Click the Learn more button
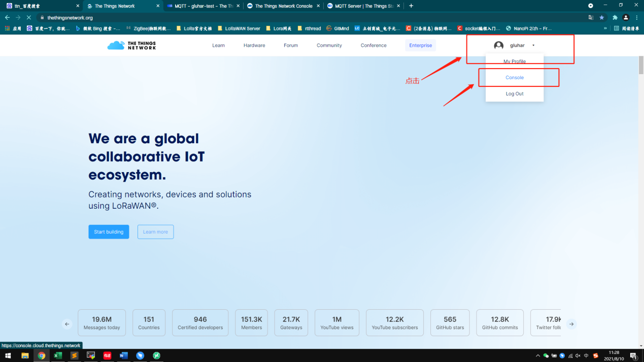The width and height of the screenshot is (644, 362). (155, 232)
